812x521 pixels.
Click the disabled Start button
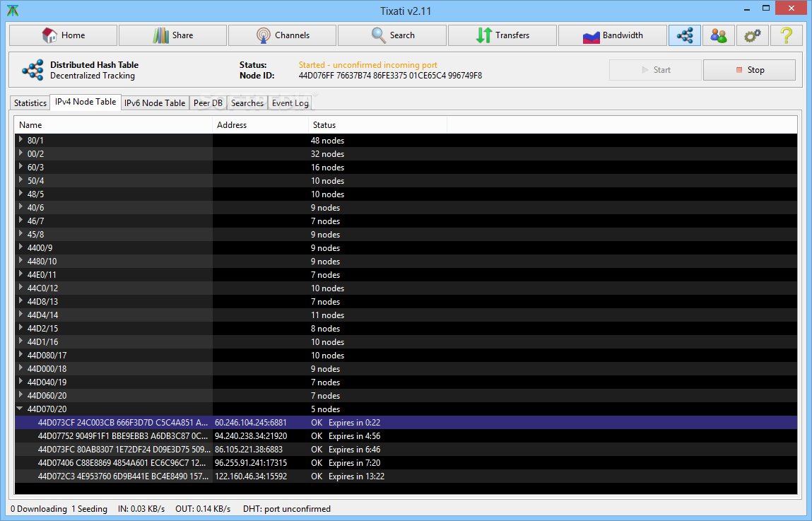pyautogui.click(x=656, y=70)
